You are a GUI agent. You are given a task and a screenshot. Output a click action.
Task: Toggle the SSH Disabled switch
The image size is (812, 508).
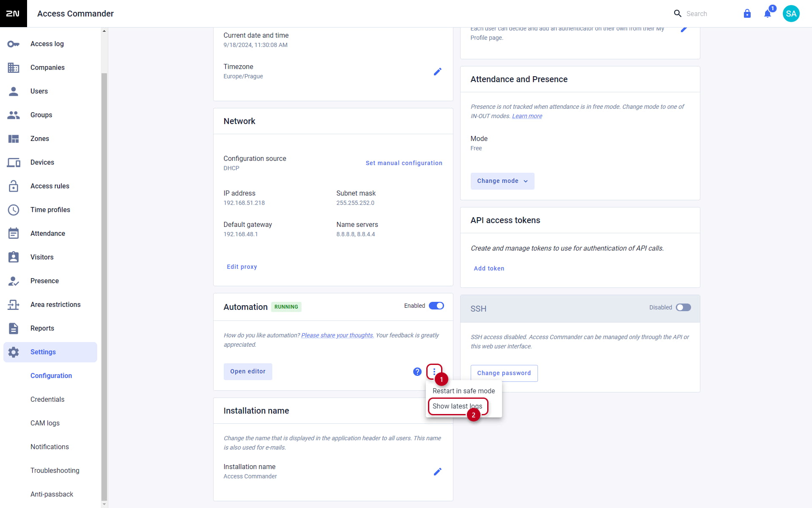click(683, 307)
